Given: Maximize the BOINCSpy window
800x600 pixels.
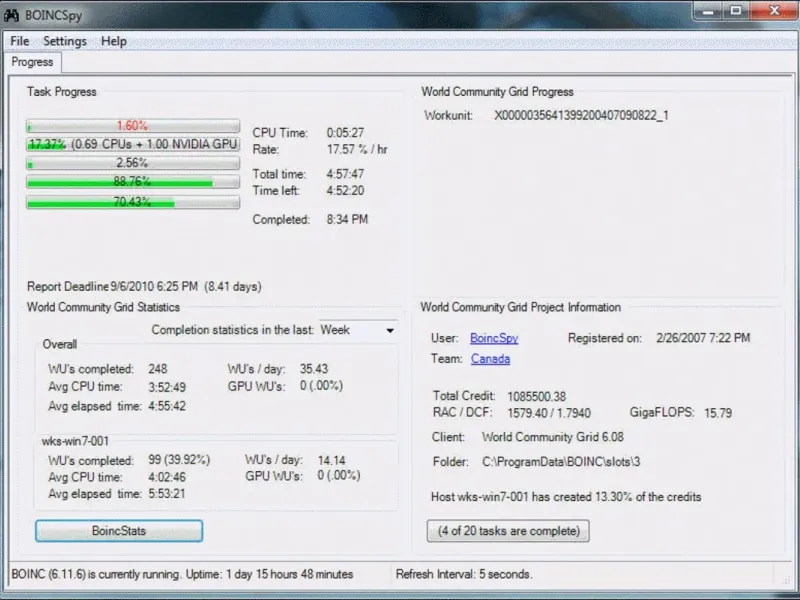Looking at the screenshot, I should [736, 11].
